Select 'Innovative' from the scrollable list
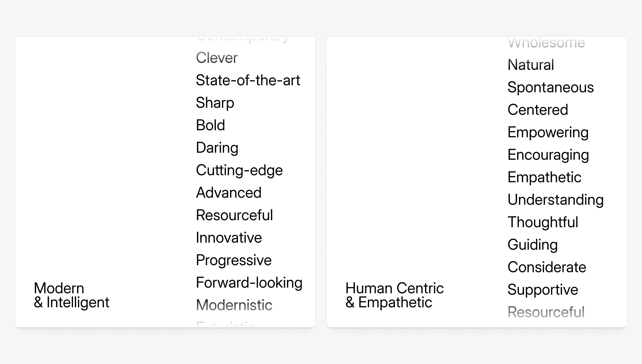 tap(229, 238)
